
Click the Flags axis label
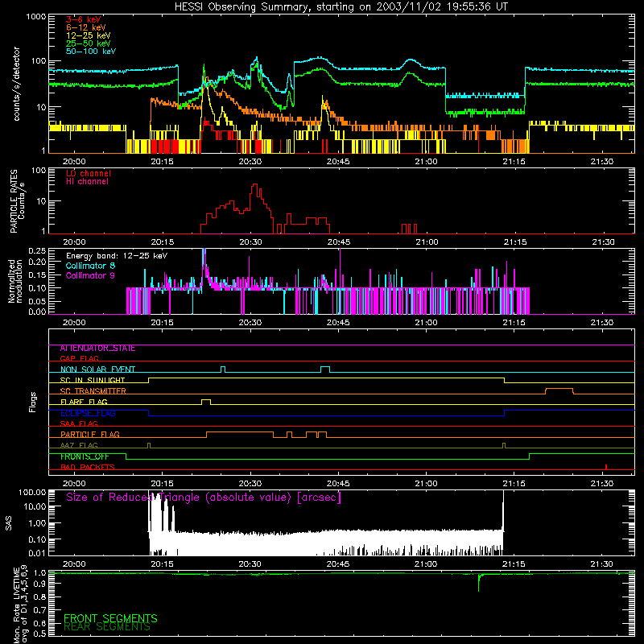[33, 402]
